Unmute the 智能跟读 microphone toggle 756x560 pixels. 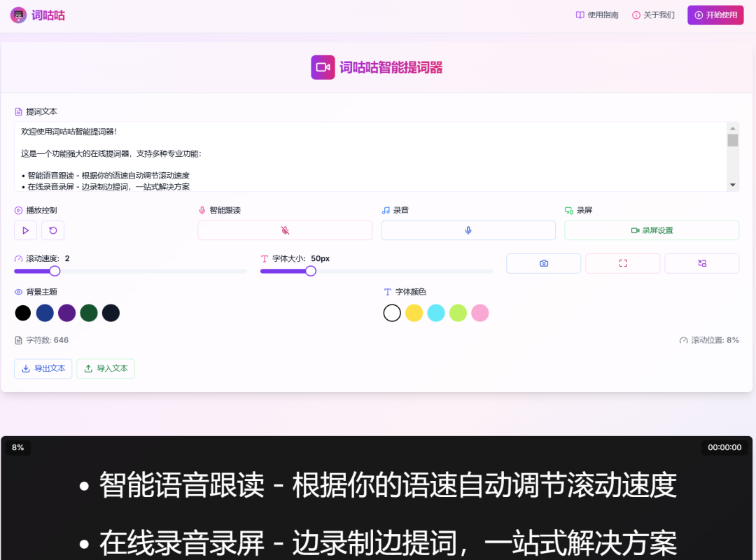pyautogui.click(x=284, y=230)
